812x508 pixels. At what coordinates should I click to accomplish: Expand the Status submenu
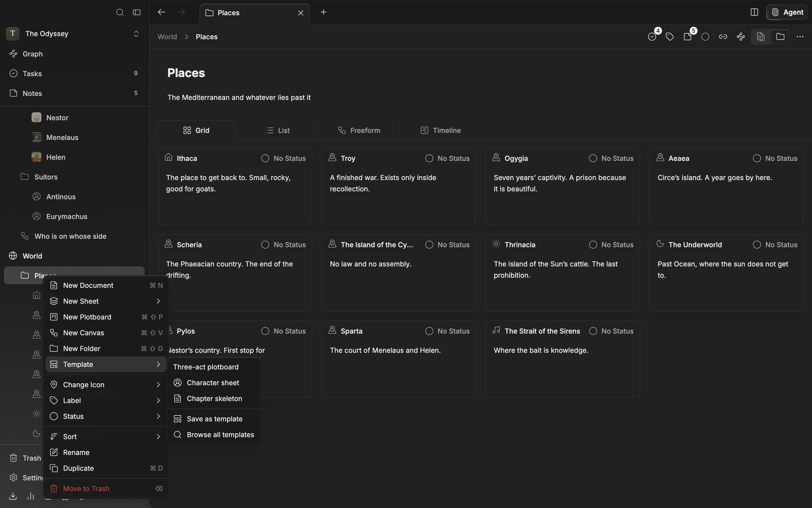pos(106,416)
